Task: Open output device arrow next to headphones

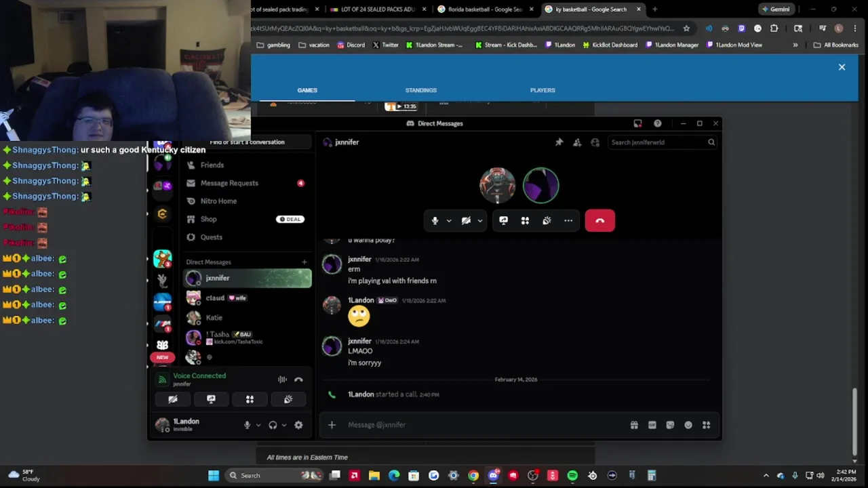Action: (284, 425)
